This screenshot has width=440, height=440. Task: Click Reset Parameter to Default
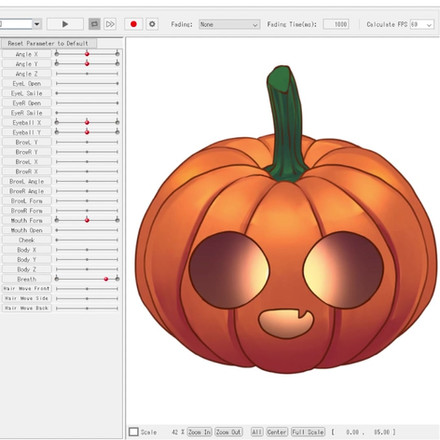pos(49,43)
